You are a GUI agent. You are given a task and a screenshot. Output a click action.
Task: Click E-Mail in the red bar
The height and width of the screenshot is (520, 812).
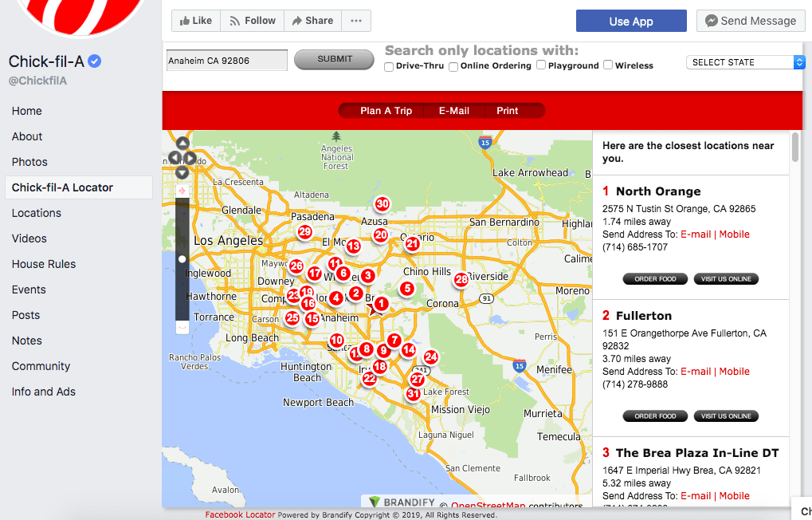454,111
